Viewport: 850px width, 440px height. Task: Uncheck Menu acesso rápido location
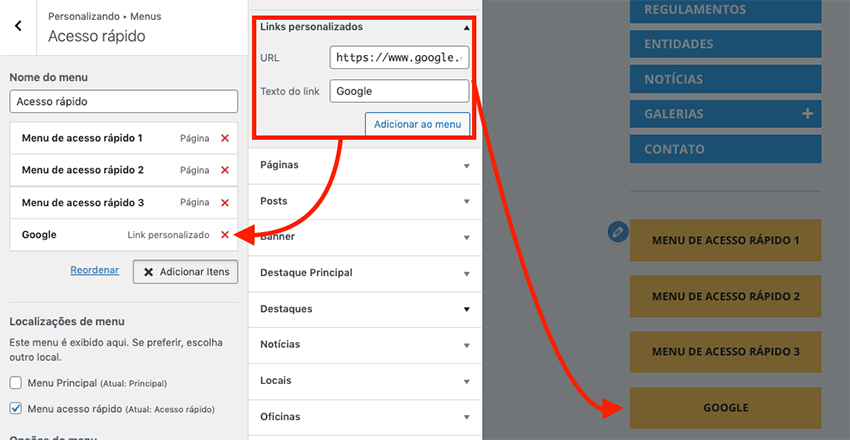[15, 408]
